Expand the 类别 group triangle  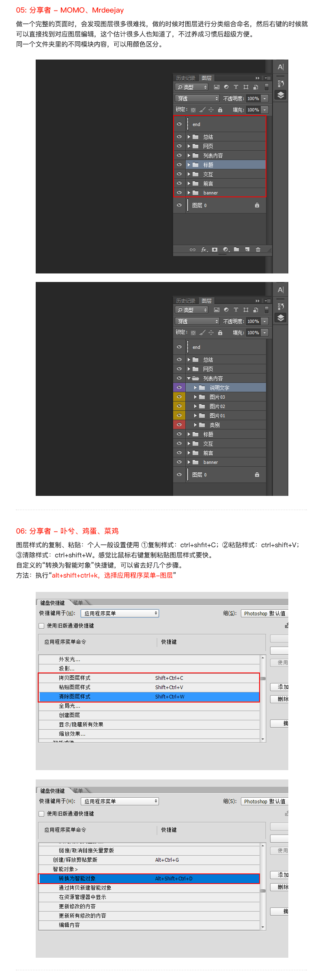[195, 425]
